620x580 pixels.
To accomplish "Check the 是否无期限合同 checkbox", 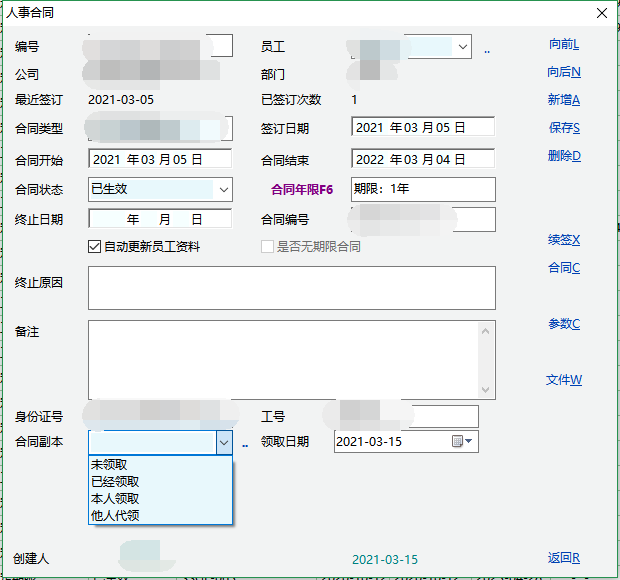I will click(267, 247).
